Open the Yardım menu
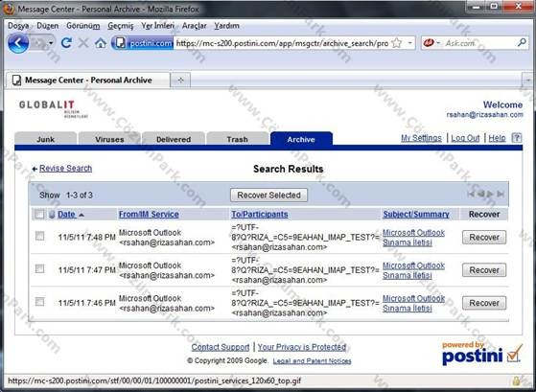Viewport: 536px width, 392px height. tap(226, 26)
